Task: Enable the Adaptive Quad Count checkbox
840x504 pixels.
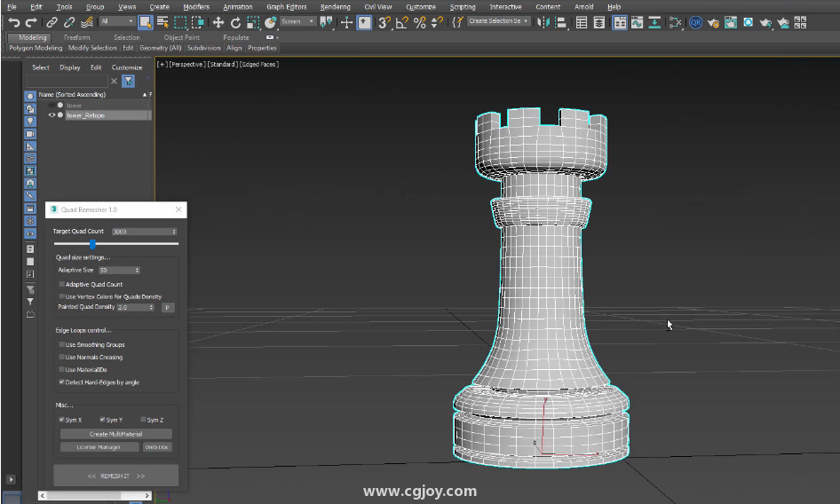Action: pos(61,284)
